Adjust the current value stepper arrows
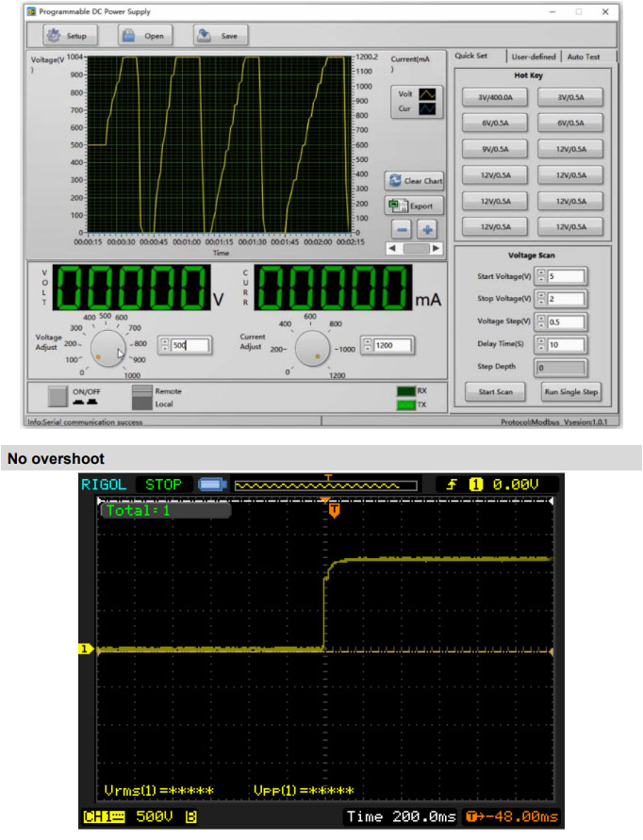This screenshot has height=840, width=643. point(368,346)
